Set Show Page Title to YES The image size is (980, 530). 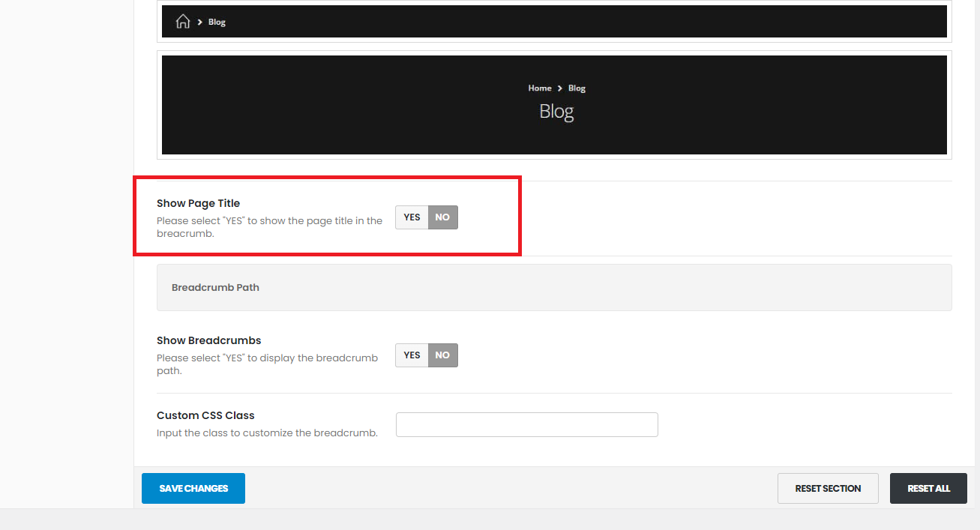[x=412, y=217]
